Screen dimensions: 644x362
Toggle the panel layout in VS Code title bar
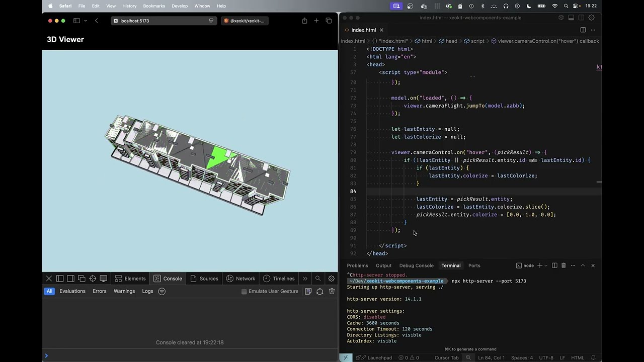pos(571,18)
